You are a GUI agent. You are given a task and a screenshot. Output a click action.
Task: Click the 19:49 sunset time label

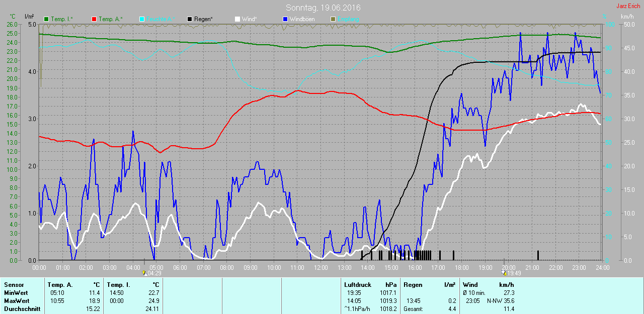pos(514,273)
